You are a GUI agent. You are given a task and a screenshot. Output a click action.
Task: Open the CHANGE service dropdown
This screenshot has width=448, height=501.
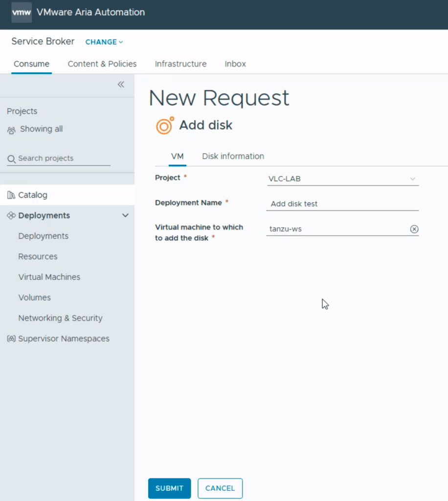(x=104, y=42)
